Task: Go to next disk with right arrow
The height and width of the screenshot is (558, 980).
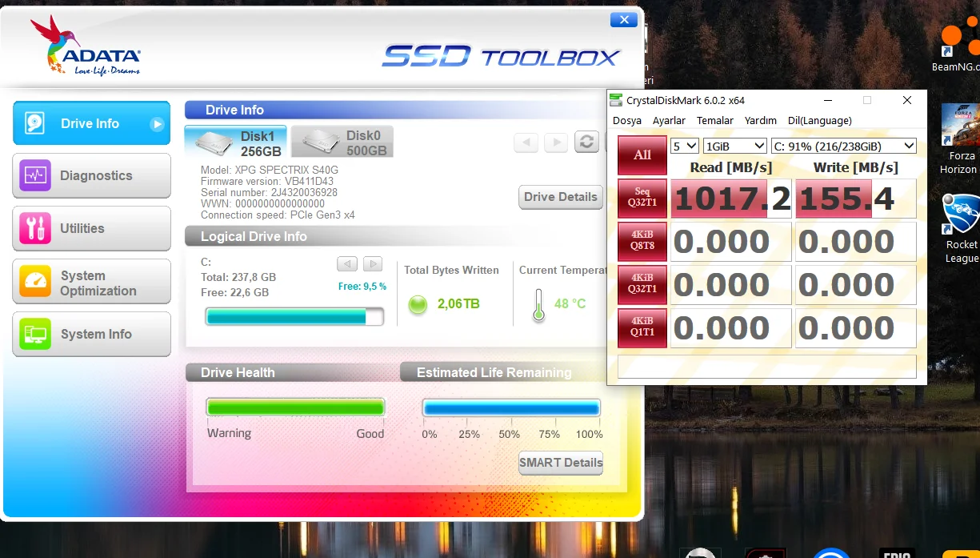Action: coord(556,143)
